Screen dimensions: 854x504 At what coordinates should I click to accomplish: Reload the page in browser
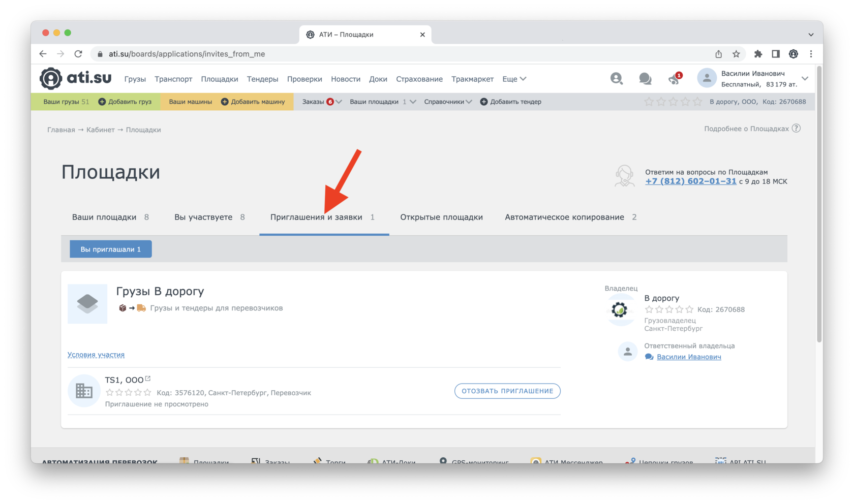pyautogui.click(x=78, y=54)
